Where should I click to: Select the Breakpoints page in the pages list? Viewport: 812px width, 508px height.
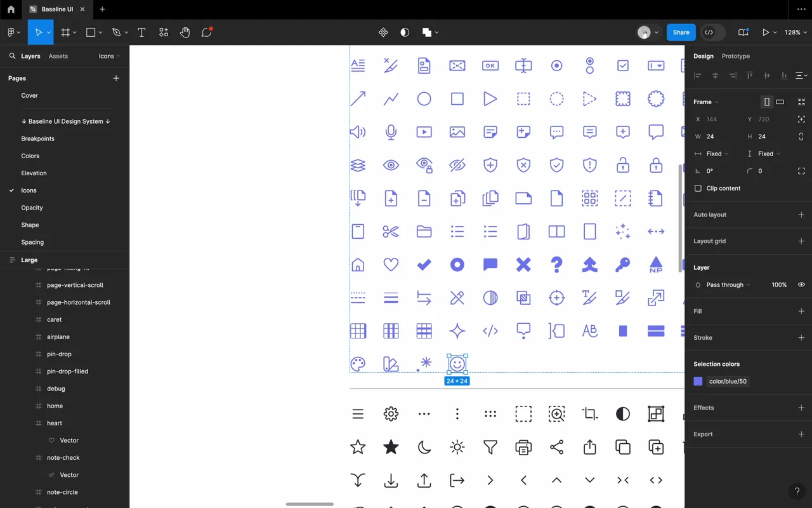point(37,138)
